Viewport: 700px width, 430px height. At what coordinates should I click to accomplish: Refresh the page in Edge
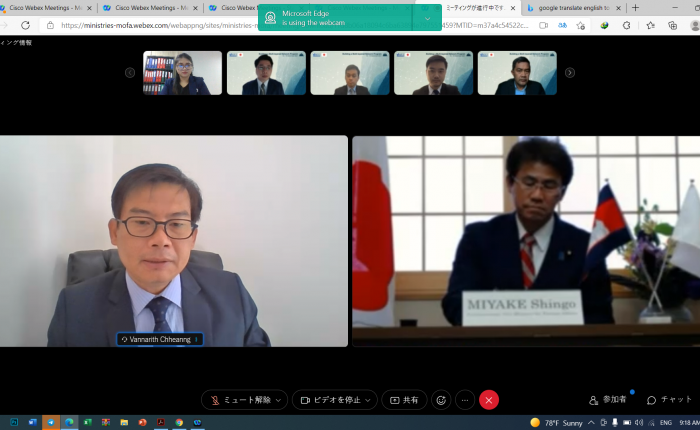pos(25,25)
